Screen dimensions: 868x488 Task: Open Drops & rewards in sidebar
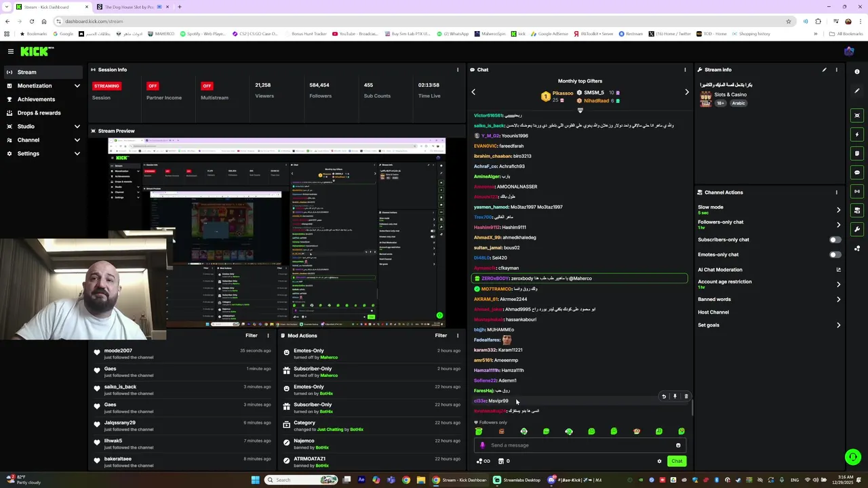tap(43, 113)
